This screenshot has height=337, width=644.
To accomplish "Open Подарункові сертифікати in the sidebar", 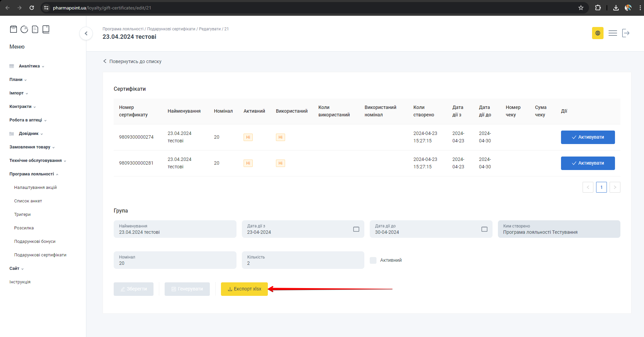I will tap(40, 255).
